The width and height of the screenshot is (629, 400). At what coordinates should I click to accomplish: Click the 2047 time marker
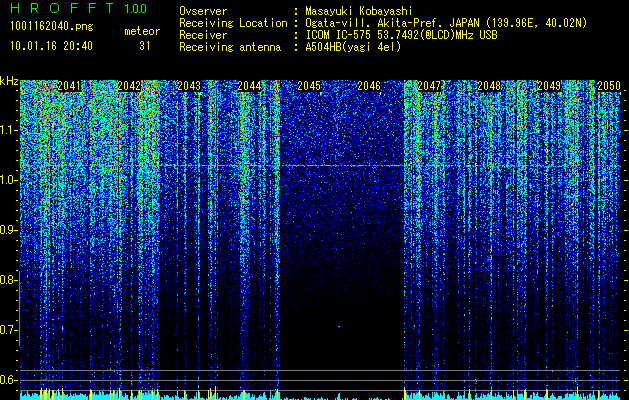point(429,86)
